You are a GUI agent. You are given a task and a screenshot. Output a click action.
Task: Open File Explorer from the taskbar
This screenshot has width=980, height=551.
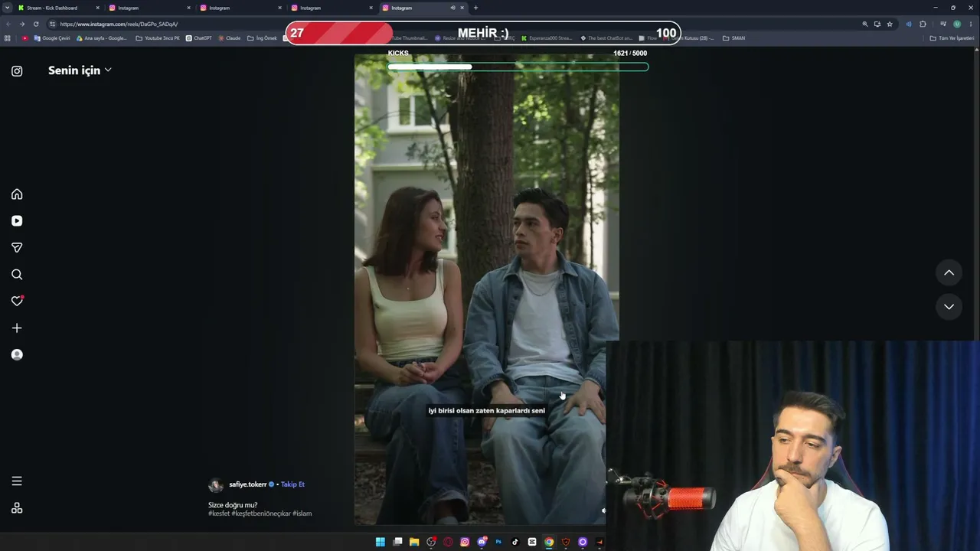point(414,542)
